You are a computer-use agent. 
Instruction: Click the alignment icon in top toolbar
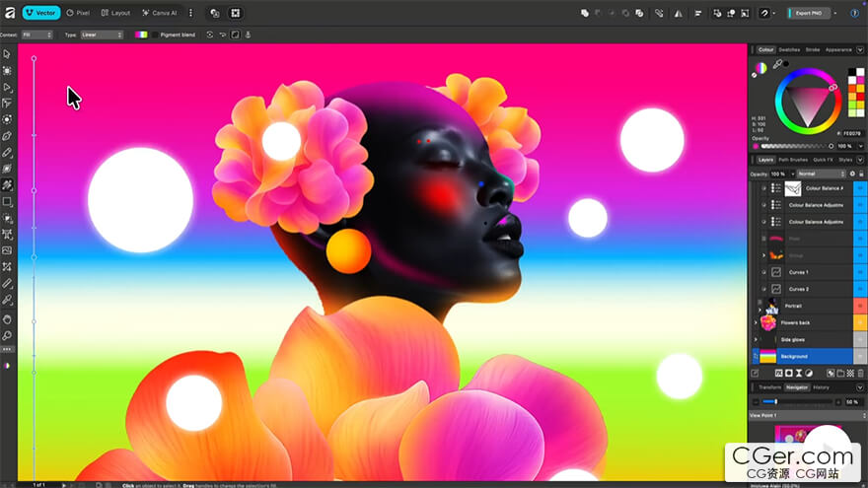699,13
